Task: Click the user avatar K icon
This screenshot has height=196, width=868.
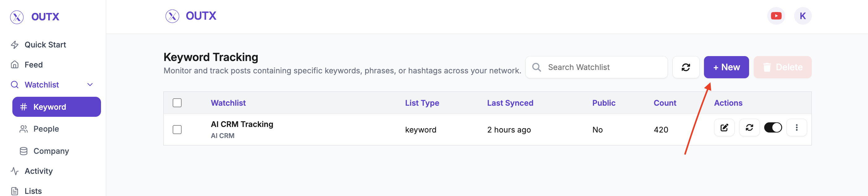Action: click(802, 16)
